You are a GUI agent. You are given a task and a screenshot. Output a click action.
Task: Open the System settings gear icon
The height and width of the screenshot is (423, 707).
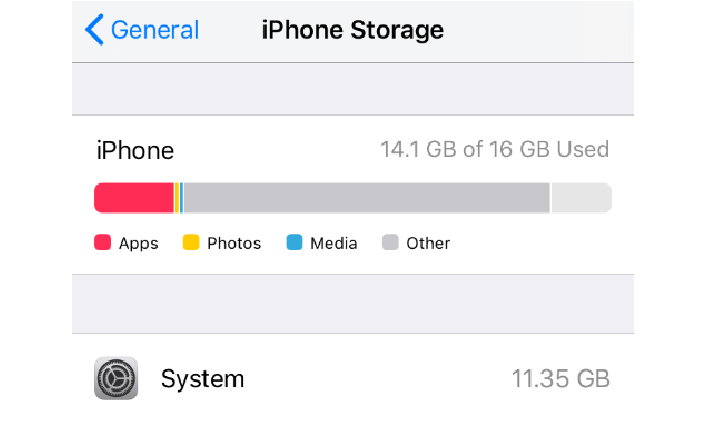click(x=116, y=379)
